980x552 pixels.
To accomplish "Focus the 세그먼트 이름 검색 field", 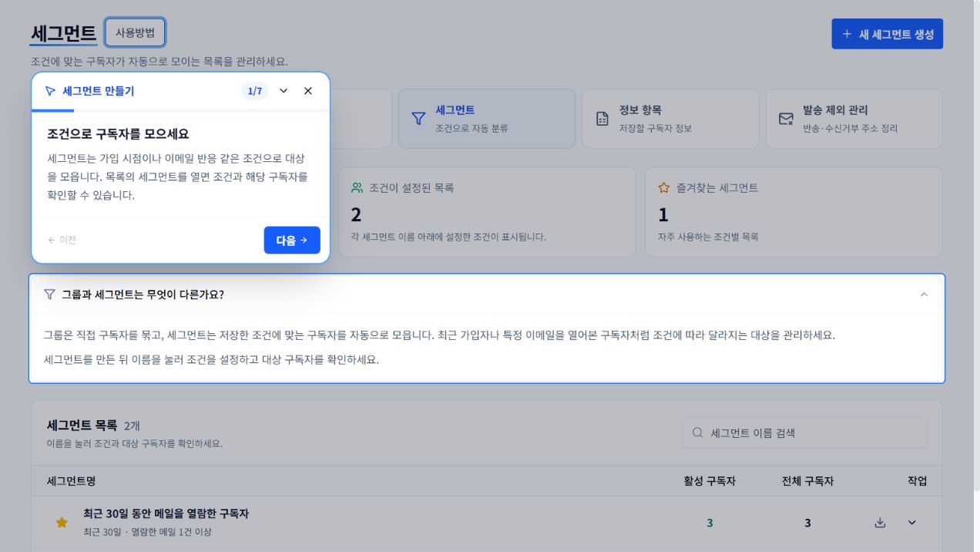I will coord(804,433).
